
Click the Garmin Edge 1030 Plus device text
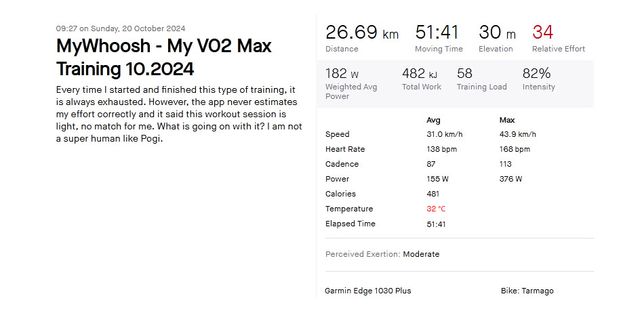(x=367, y=291)
